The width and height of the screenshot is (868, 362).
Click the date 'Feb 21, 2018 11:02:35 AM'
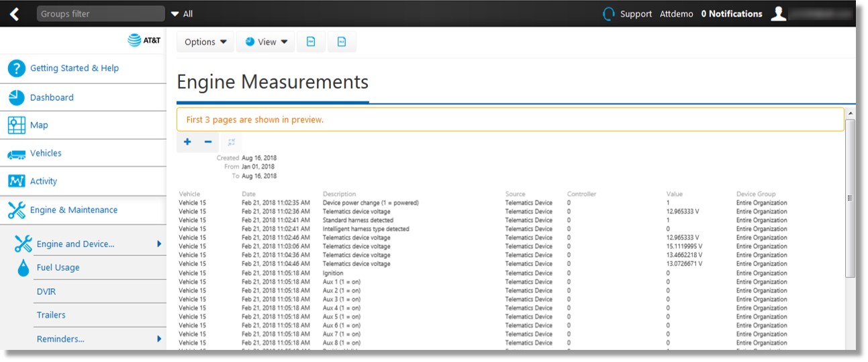[x=276, y=203]
